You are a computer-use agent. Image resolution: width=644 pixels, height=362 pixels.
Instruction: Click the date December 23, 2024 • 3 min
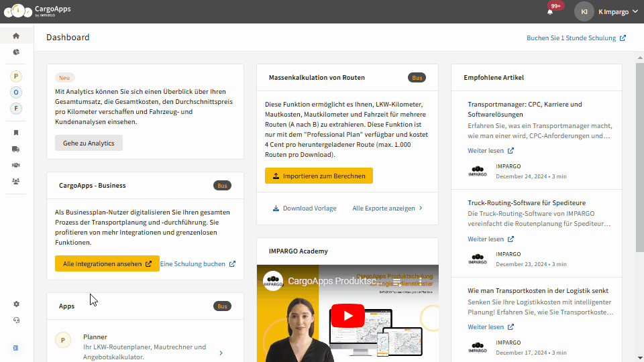pyautogui.click(x=531, y=264)
